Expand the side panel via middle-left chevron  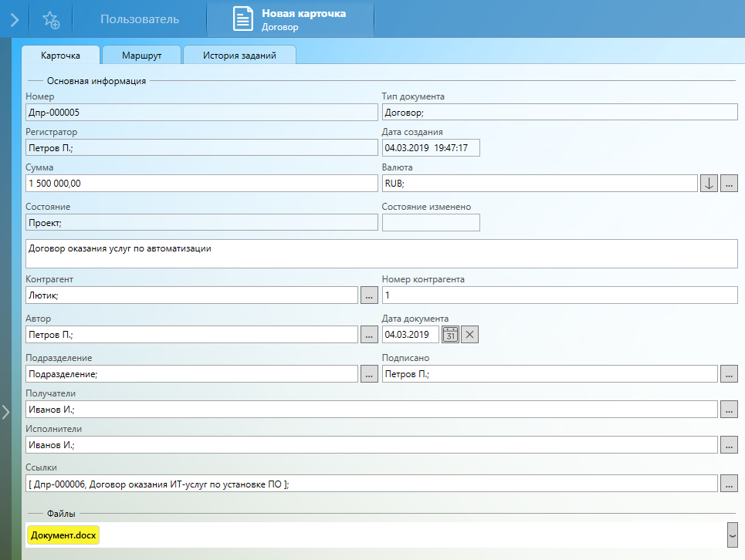[x=5, y=411]
